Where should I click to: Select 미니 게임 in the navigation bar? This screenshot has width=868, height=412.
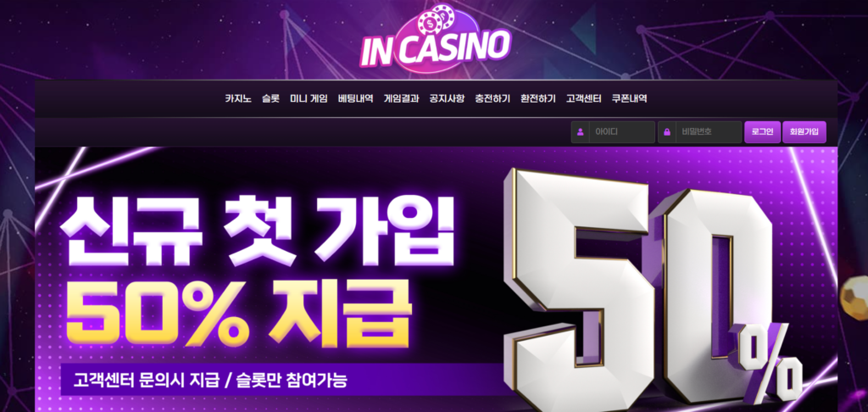pyautogui.click(x=309, y=98)
